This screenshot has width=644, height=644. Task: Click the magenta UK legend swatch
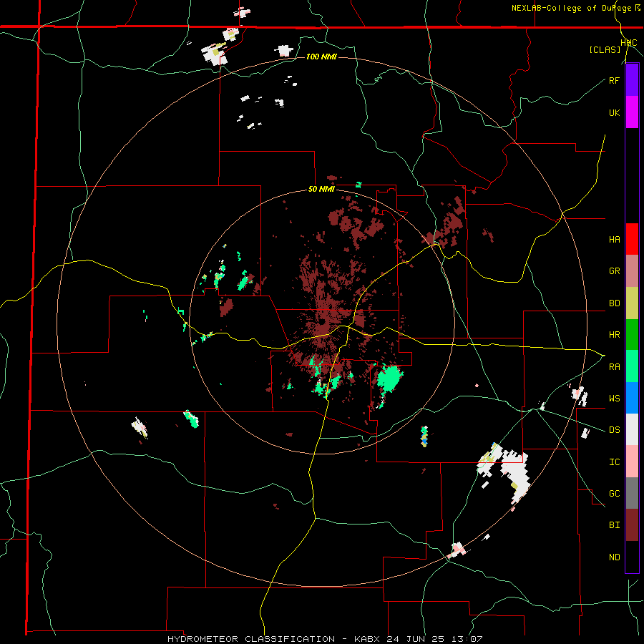coord(632,112)
